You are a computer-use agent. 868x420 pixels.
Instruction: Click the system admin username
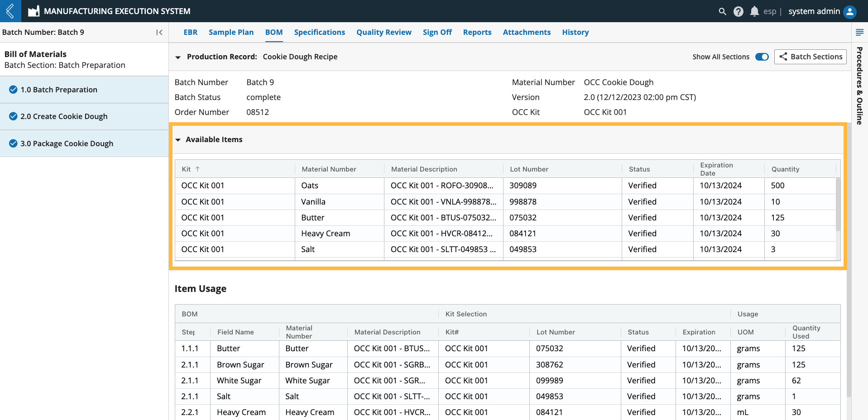point(814,11)
